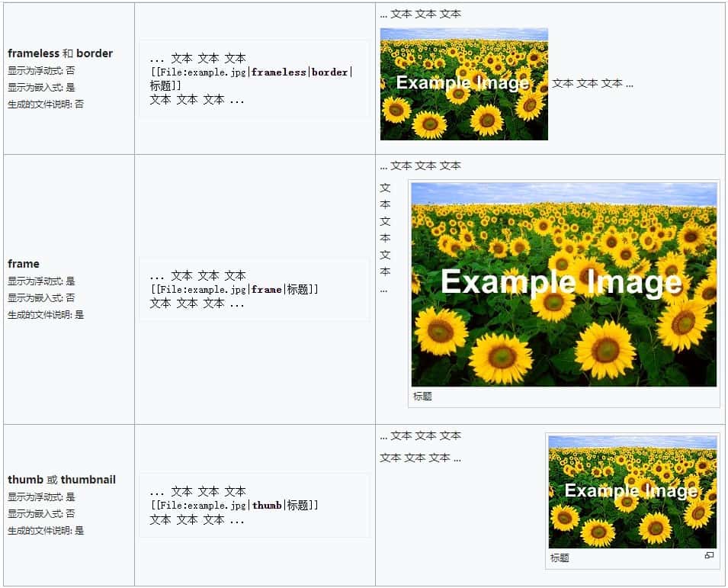Click '显示为浮动式: 是' in the frame row
Screen dimensions: 728x588
(x=41, y=281)
